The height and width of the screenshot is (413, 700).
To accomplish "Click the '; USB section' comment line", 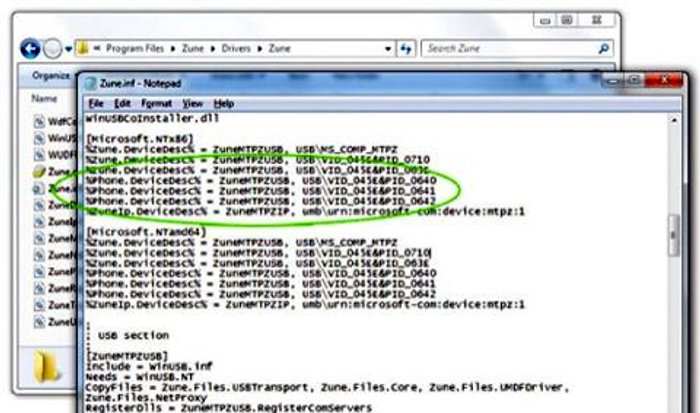I will coord(128,335).
